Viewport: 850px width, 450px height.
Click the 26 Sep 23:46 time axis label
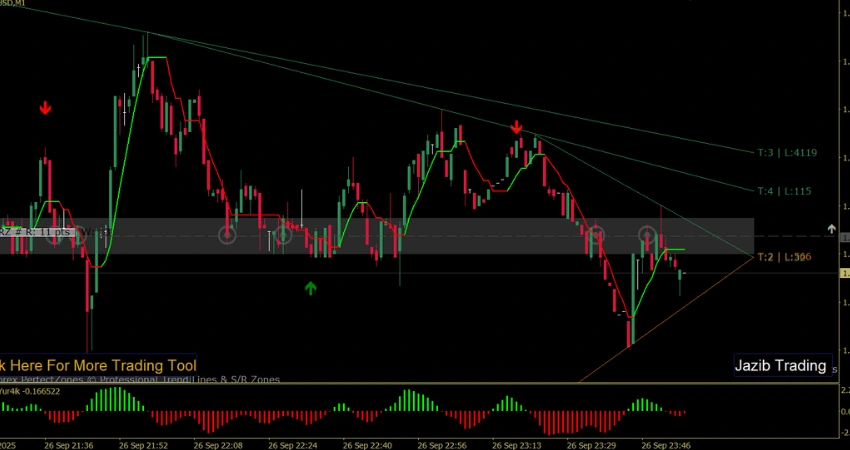pos(668,444)
